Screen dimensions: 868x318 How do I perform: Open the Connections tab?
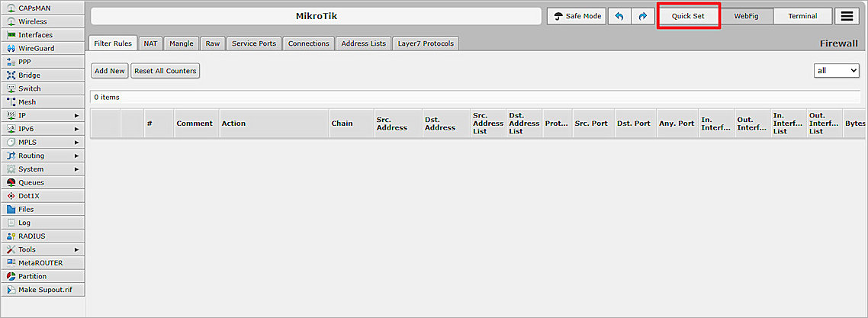(x=309, y=43)
